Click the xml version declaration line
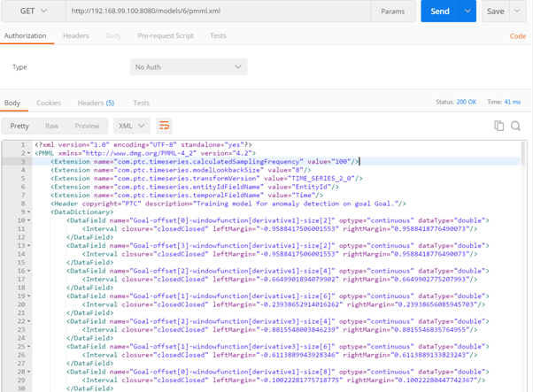This screenshot has height=392, width=533. tap(143, 145)
